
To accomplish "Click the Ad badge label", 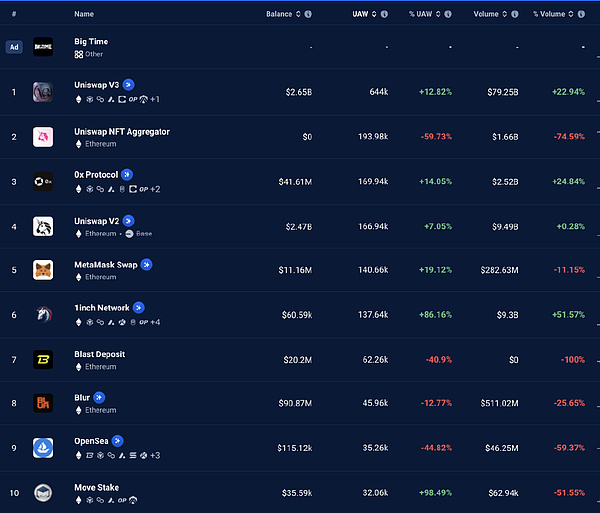I will [13, 47].
